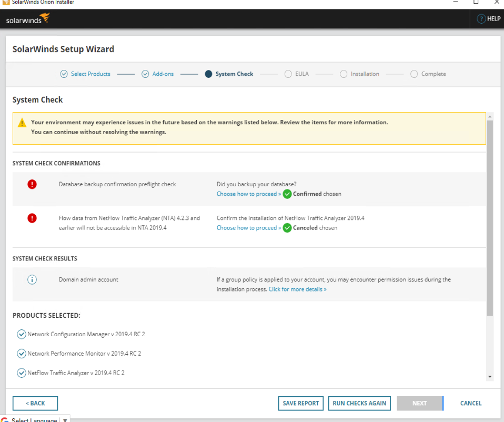Click 'Network Configuration Manager v 2019.4 RC 2'

point(86,334)
